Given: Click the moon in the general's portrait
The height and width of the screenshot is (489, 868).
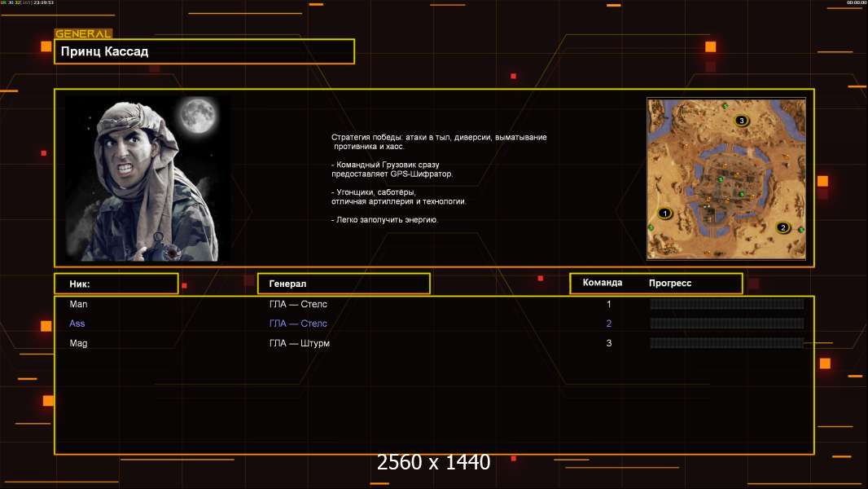Looking at the screenshot, I should (195, 115).
